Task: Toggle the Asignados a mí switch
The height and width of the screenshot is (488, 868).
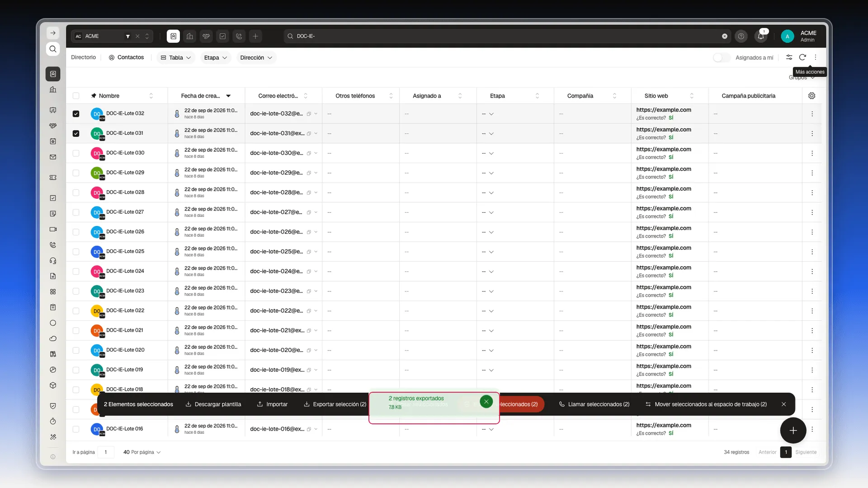Action: (x=722, y=57)
